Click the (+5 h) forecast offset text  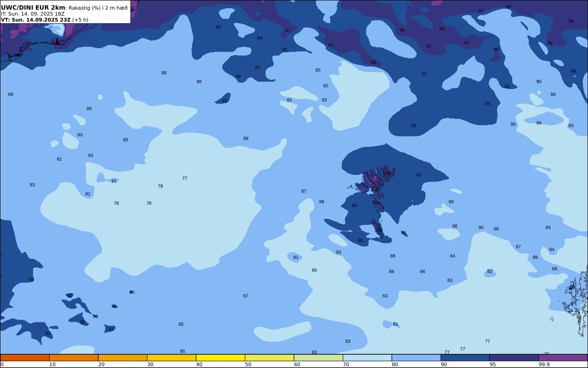click(x=80, y=20)
